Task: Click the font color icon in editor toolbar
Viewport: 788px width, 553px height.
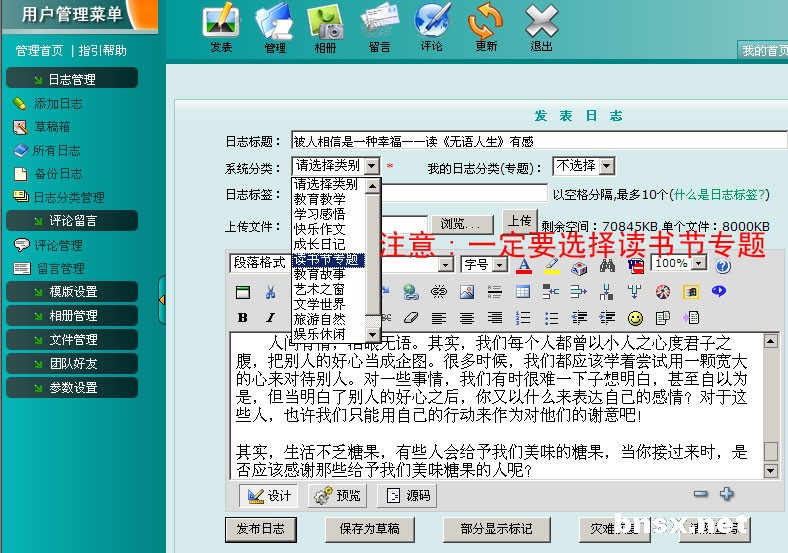Action: 523,265
